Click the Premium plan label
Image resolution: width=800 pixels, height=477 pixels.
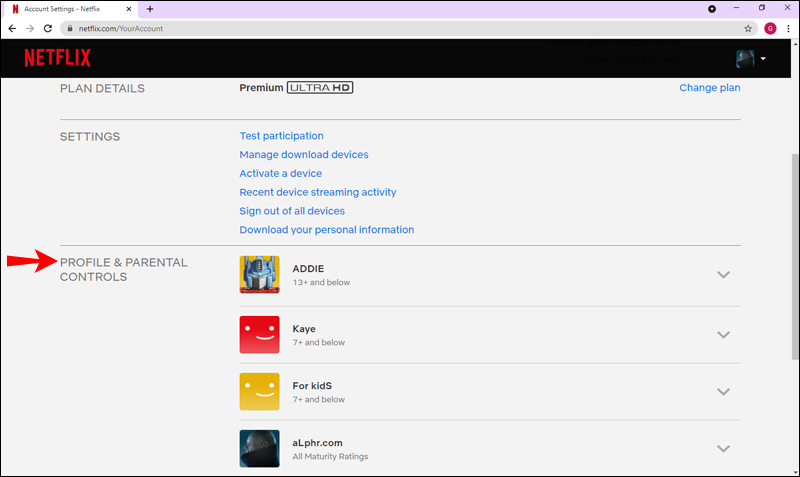click(261, 88)
